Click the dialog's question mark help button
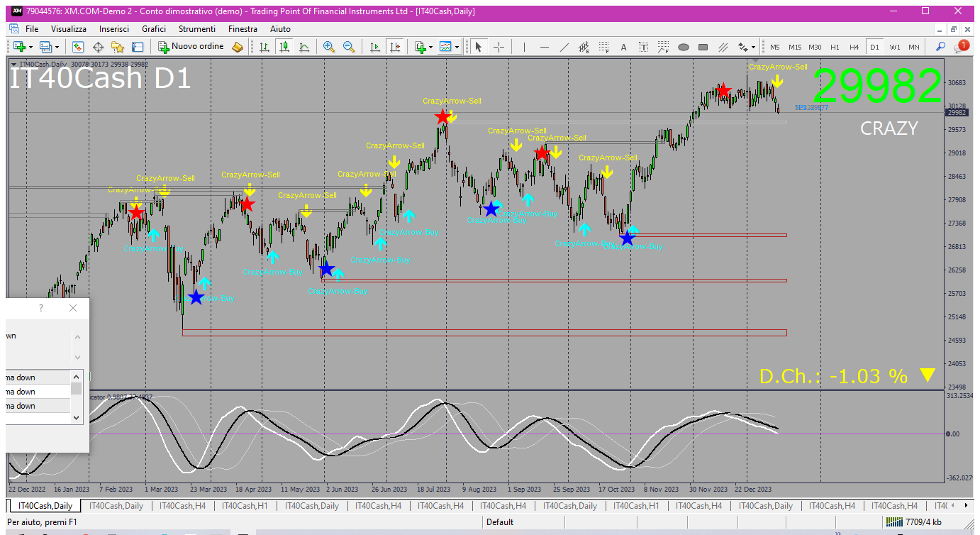Viewport: 980px width, 535px height. point(41,308)
